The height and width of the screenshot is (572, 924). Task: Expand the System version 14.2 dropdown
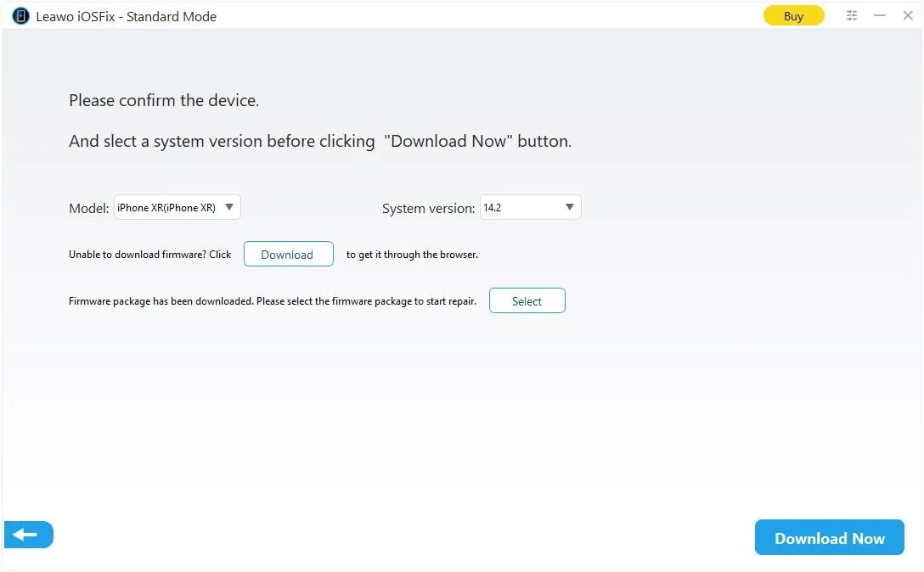(x=530, y=207)
